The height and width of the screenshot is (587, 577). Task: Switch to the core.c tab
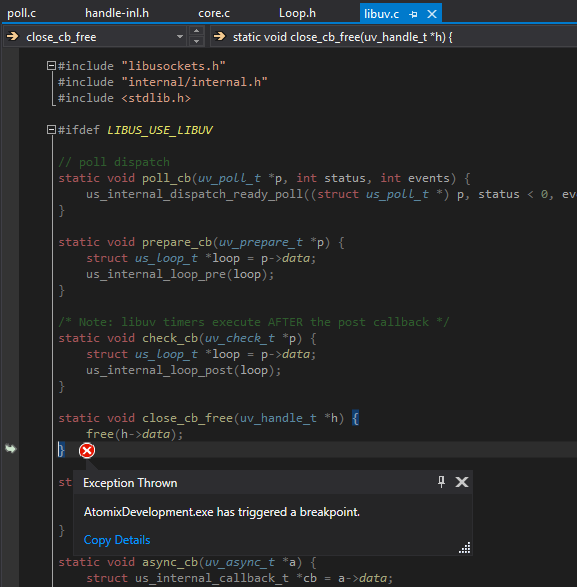[214, 13]
